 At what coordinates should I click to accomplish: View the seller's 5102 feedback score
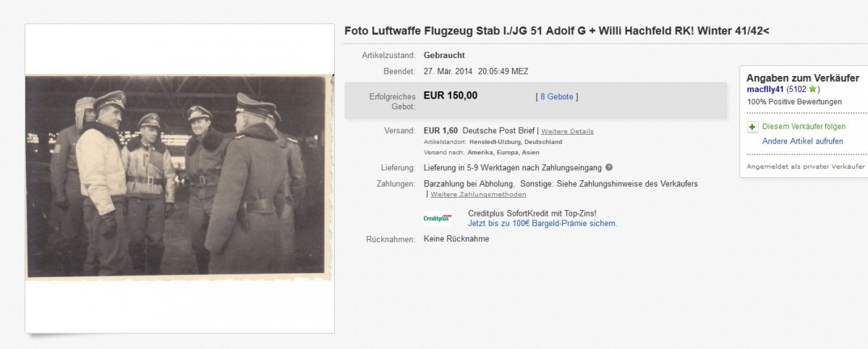[796, 89]
